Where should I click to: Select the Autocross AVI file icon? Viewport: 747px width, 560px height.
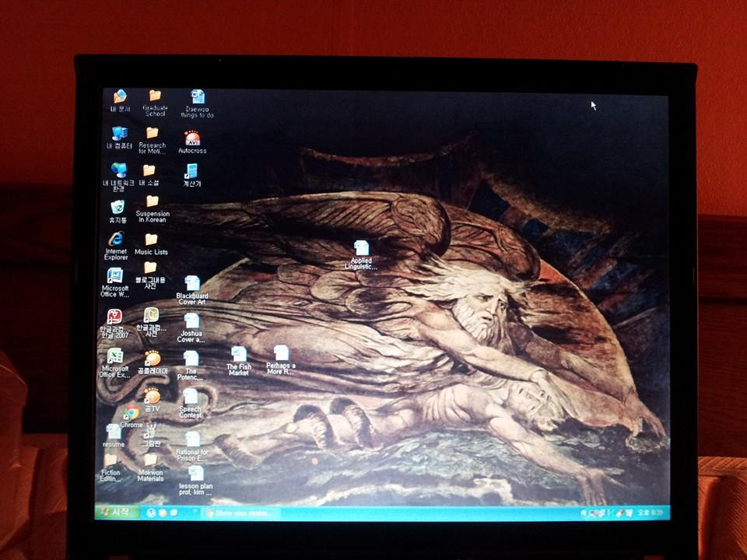[x=192, y=140]
